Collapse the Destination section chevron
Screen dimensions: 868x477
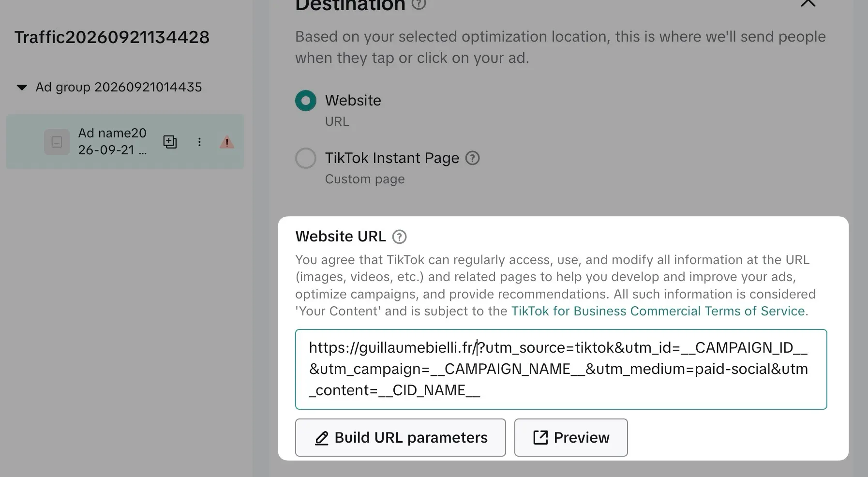pos(808,3)
